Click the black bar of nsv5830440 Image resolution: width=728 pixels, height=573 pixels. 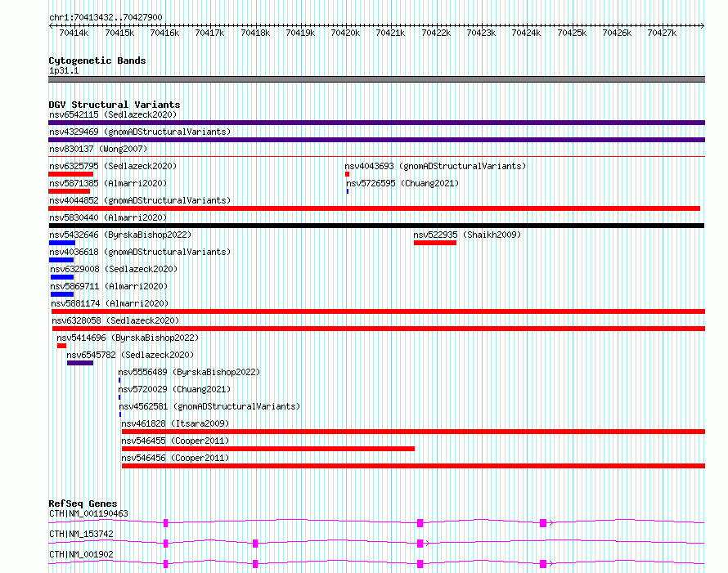376,226
